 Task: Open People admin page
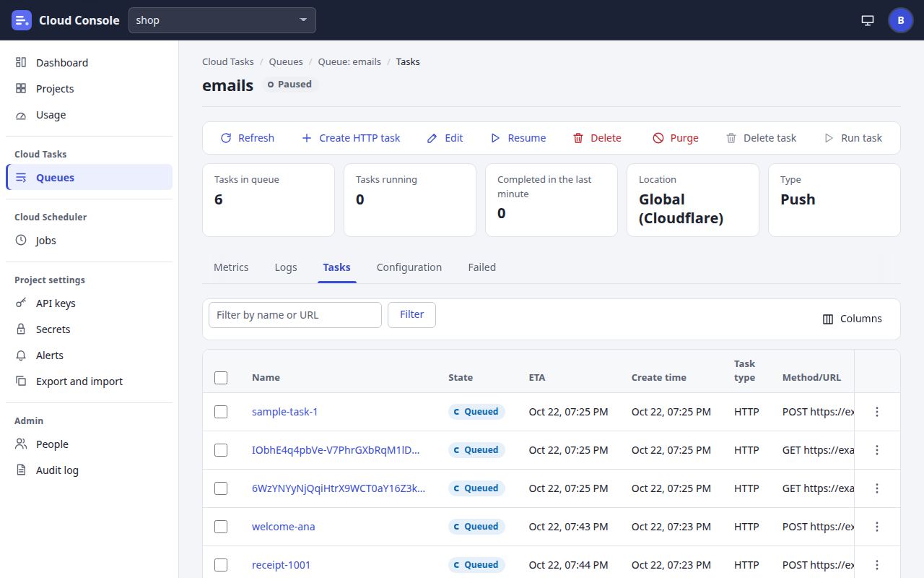point(89,444)
